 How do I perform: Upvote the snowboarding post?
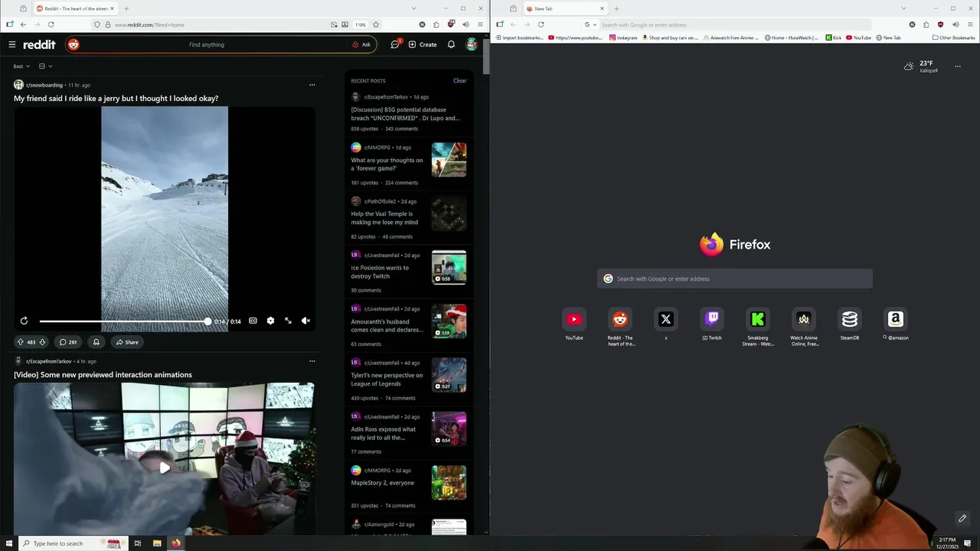pyautogui.click(x=20, y=342)
